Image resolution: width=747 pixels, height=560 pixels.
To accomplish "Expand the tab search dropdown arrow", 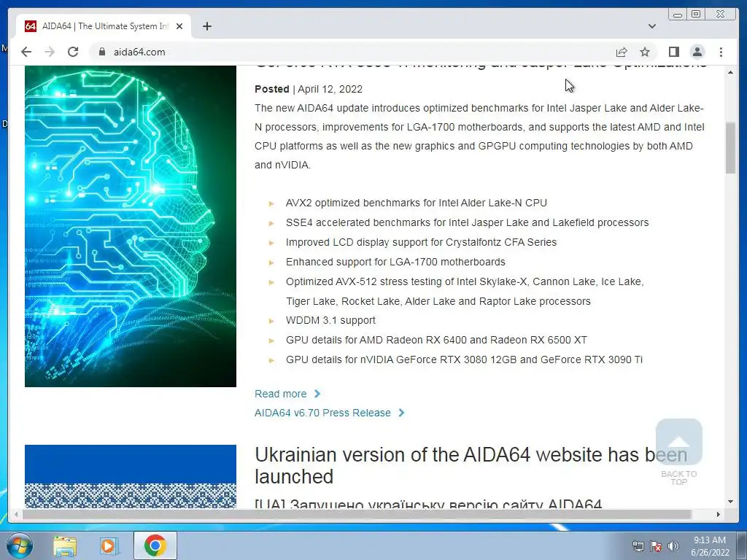I will tap(651, 26).
